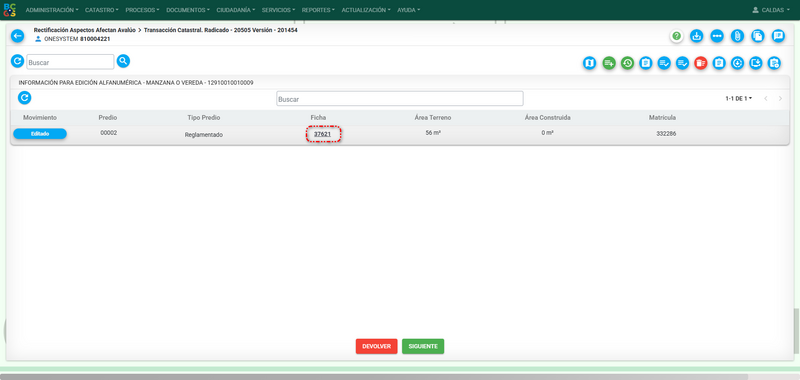Viewport: 800px width, 380px height.
Task: Open the SERVICIOS menu
Action: click(x=279, y=10)
